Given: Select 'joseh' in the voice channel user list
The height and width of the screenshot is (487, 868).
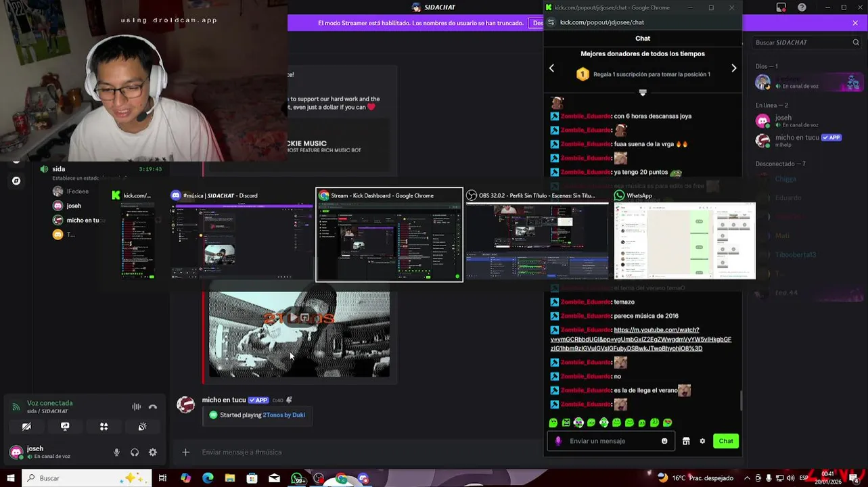Looking at the screenshot, I should tap(73, 206).
